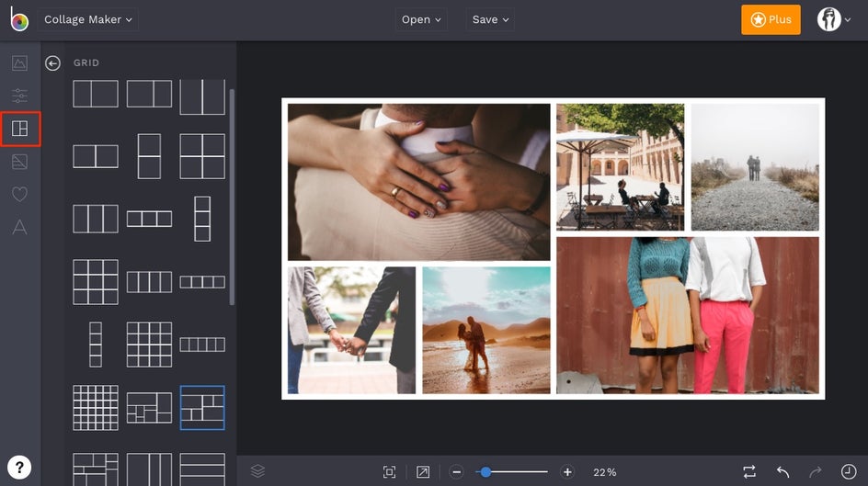Click the fit-to-screen icon

pos(390,472)
